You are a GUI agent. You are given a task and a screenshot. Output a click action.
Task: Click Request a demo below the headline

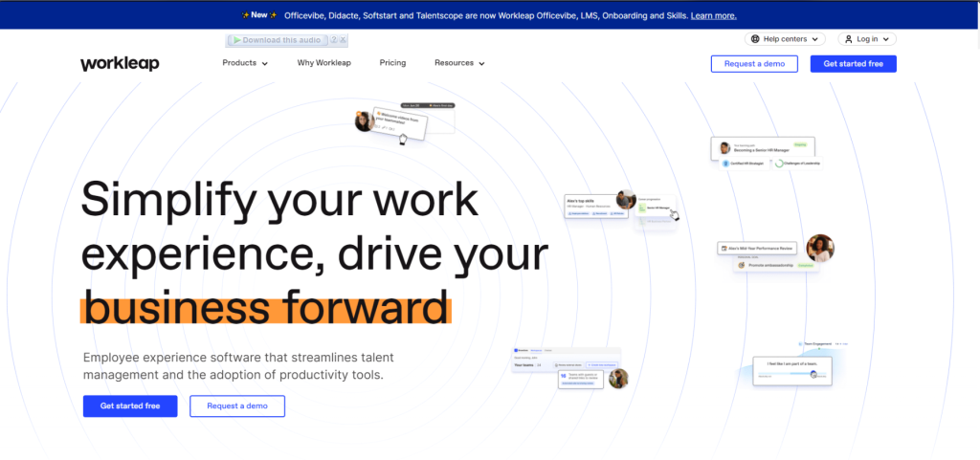[237, 405]
